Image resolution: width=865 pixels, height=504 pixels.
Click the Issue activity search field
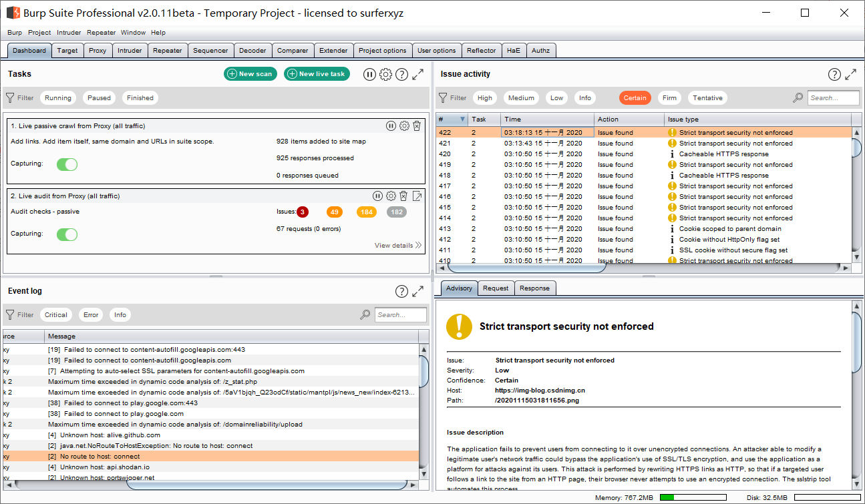point(833,98)
